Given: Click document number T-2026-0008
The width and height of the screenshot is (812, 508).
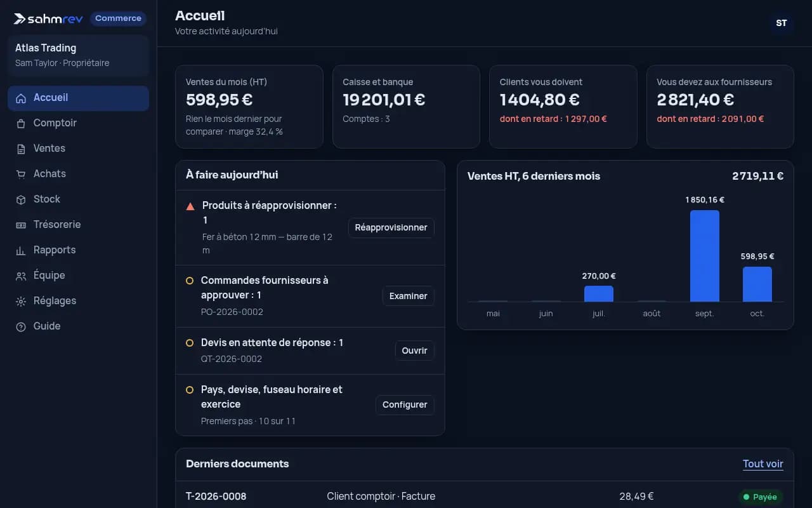Looking at the screenshot, I should [216, 497].
